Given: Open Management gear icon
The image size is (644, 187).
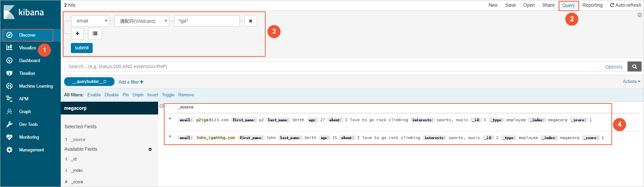Looking at the screenshot, I should pos(9,150).
